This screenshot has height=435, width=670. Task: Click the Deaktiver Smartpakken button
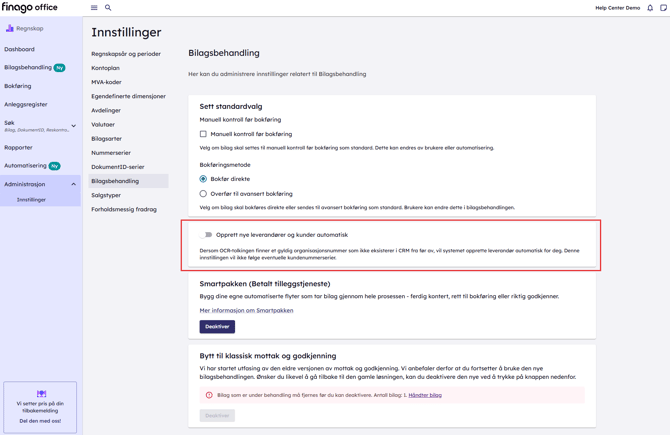click(217, 327)
